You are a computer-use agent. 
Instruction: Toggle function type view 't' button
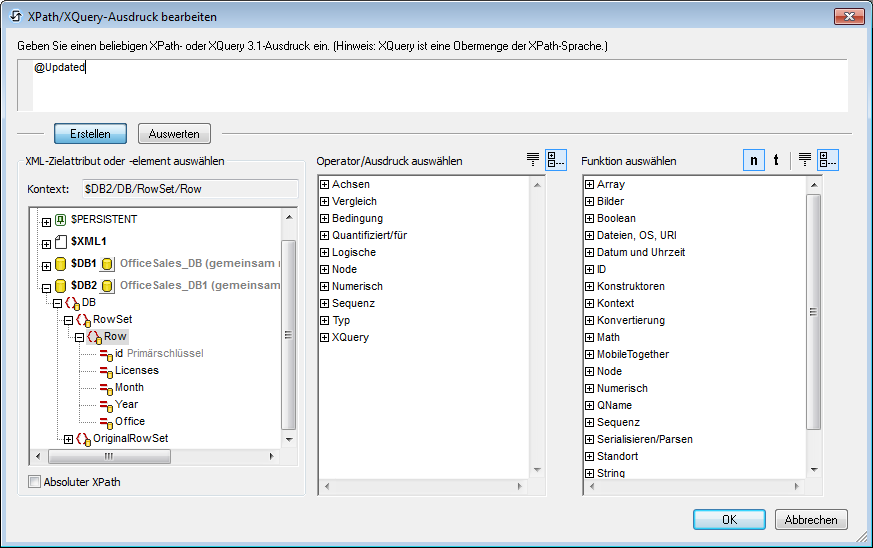tap(776, 161)
